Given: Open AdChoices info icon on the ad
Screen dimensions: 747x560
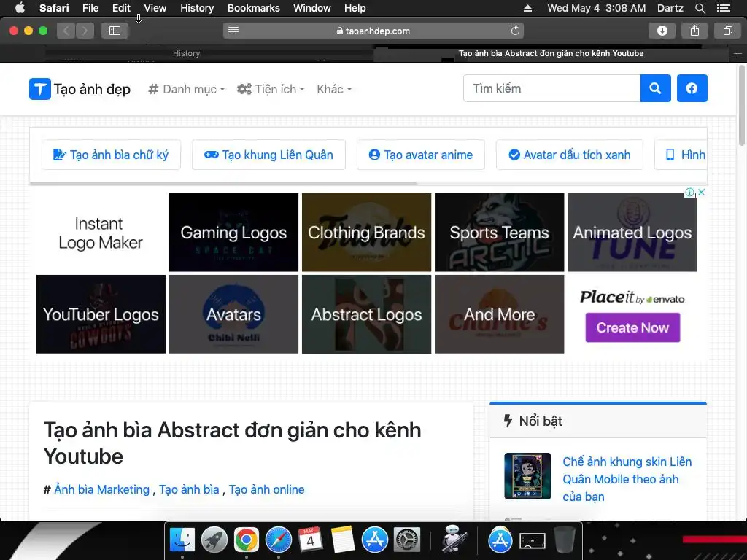Looking at the screenshot, I should coord(689,192).
